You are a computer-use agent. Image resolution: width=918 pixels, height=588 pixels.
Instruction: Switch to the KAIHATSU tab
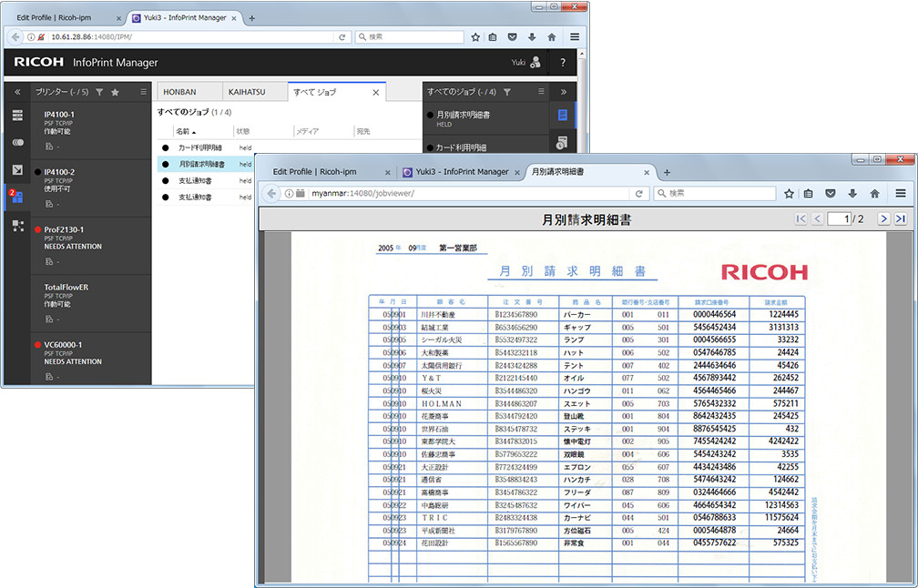(x=247, y=92)
